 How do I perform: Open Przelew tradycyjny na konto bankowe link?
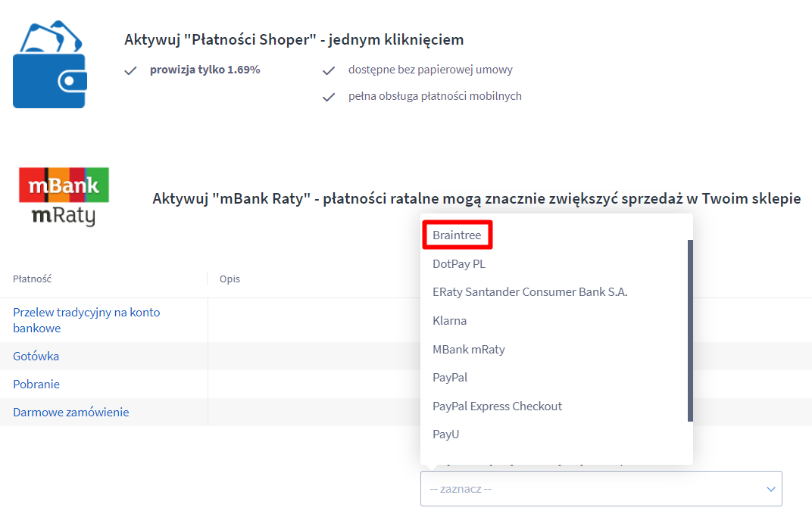(x=86, y=320)
